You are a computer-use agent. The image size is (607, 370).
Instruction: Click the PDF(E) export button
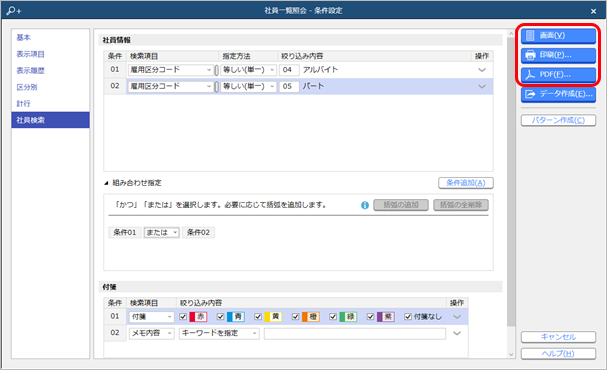coord(558,74)
